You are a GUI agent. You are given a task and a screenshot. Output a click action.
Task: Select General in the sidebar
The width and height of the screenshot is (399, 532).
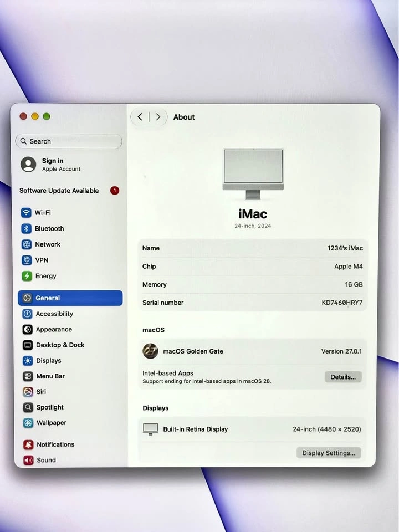[70, 298]
